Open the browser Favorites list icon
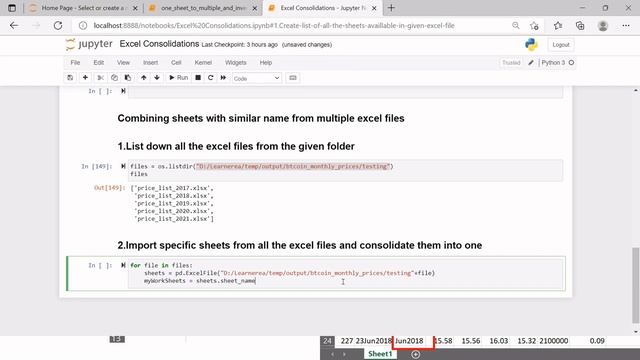The image size is (640, 360). (x=558, y=25)
